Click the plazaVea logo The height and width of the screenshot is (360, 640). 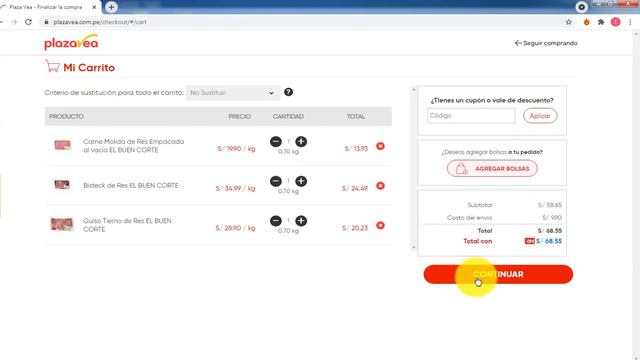[71, 42]
